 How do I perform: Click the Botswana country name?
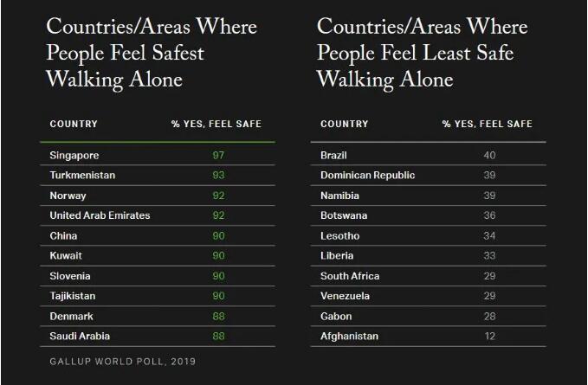point(344,215)
